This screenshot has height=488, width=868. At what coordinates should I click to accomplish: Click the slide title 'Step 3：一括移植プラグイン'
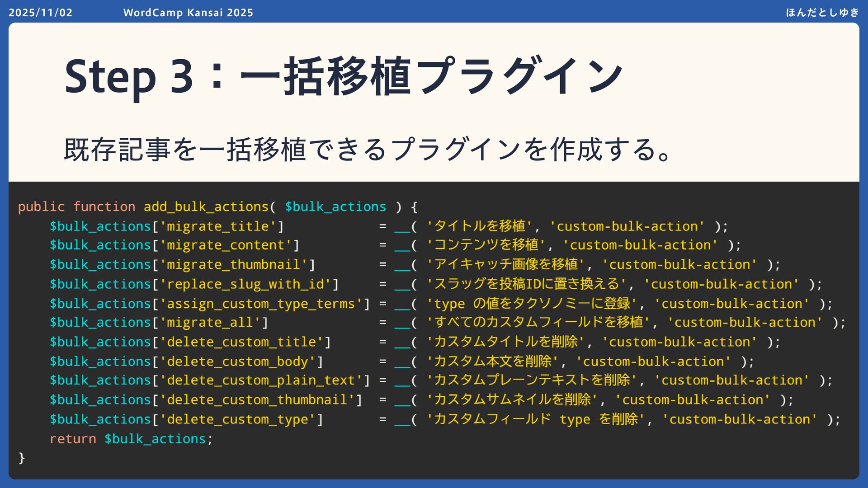[344, 76]
